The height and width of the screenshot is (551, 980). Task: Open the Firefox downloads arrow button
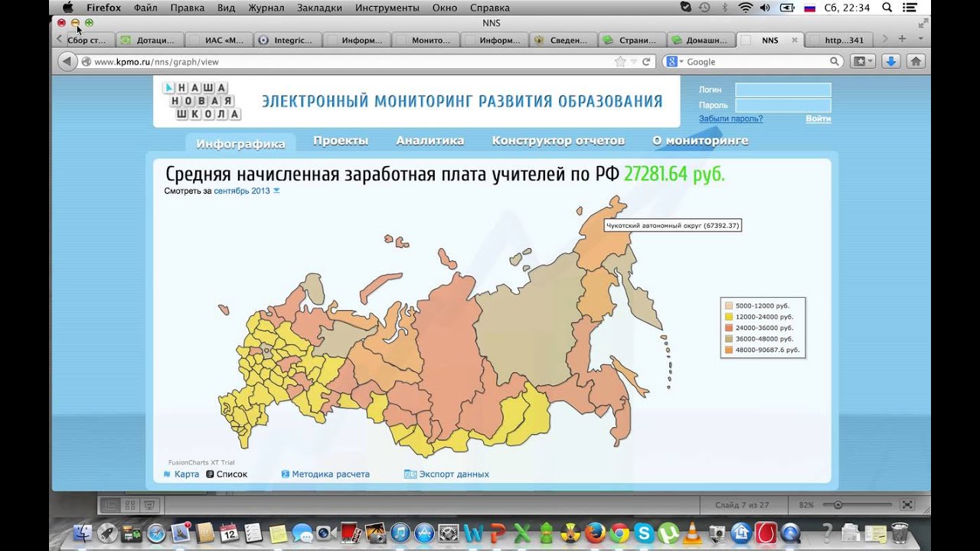point(890,61)
